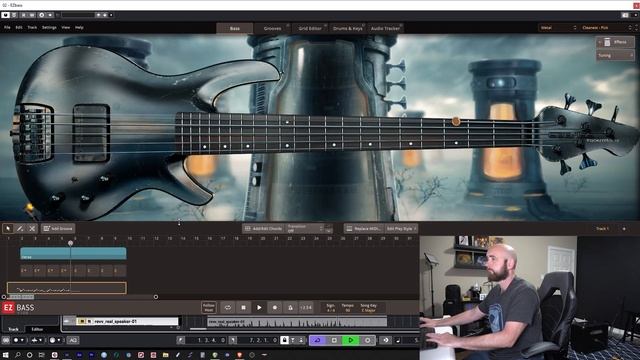Image resolution: width=640 pixels, height=360 pixels.
Task: Click the timeline zoom handle at left
Action: point(4,297)
